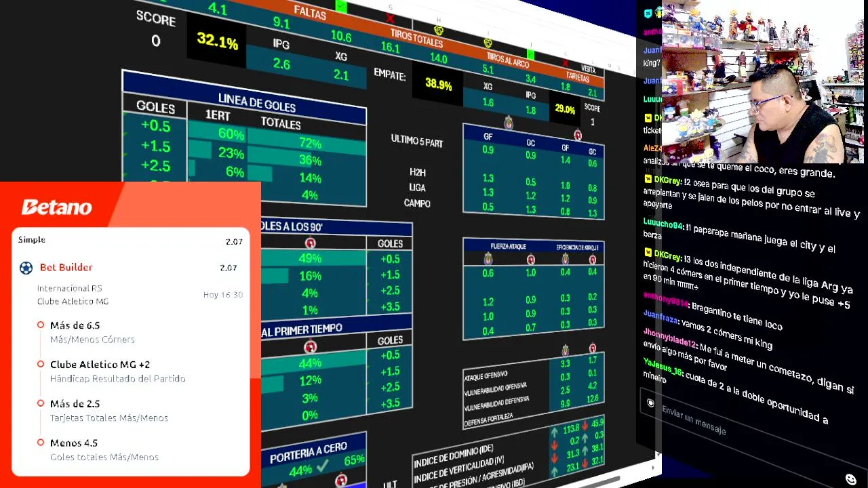Screen dimensions: 868x488
Task: Click the first team crest under Fuerza Ataque
Action: tap(488, 258)
